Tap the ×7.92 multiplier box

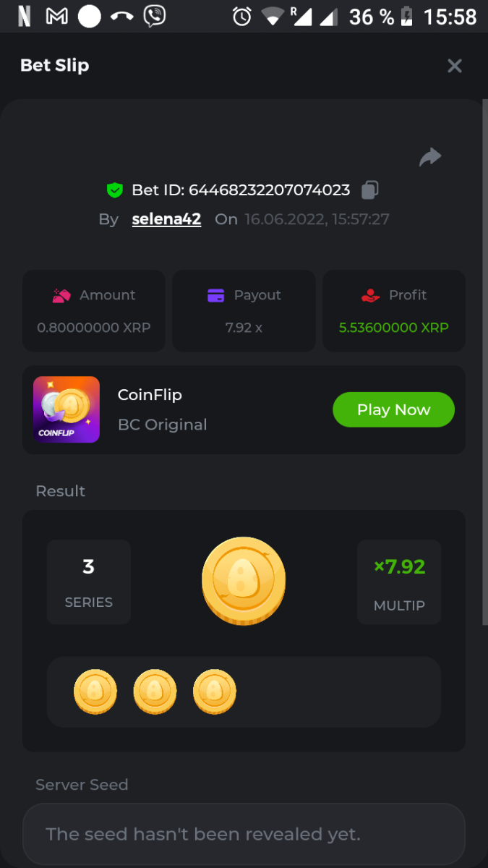tap(399, 582)
